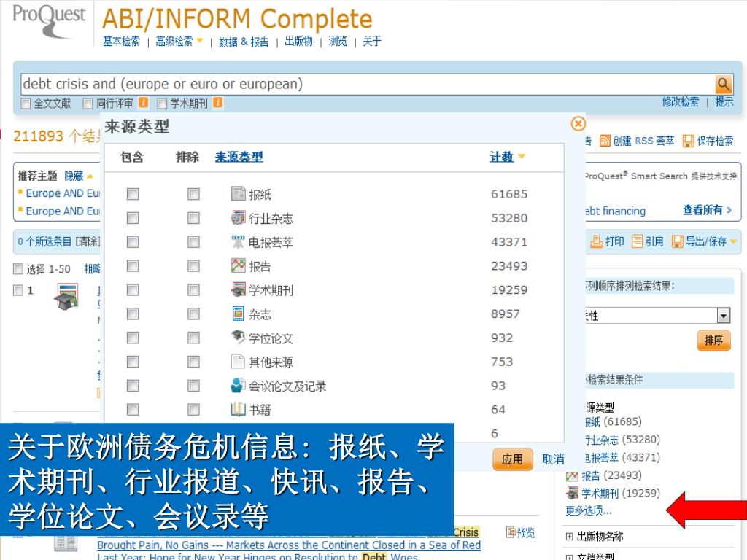Click the 杂志 magazine icon
Image resolution: width=747 pixels, height=560 pixels.
pos(238,314)
